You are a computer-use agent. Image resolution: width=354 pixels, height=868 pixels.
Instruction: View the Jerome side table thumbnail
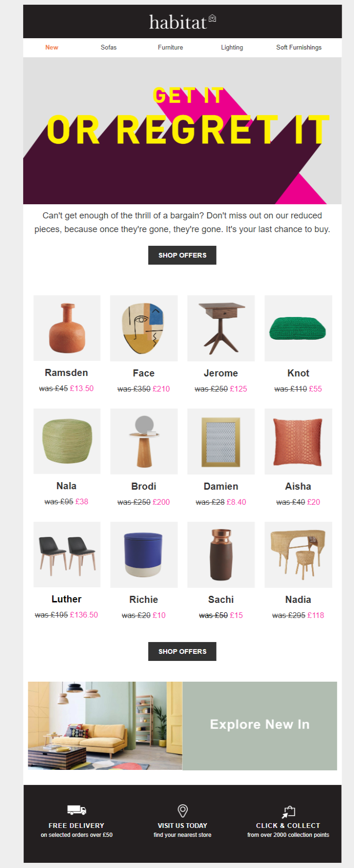pos(221,328)
